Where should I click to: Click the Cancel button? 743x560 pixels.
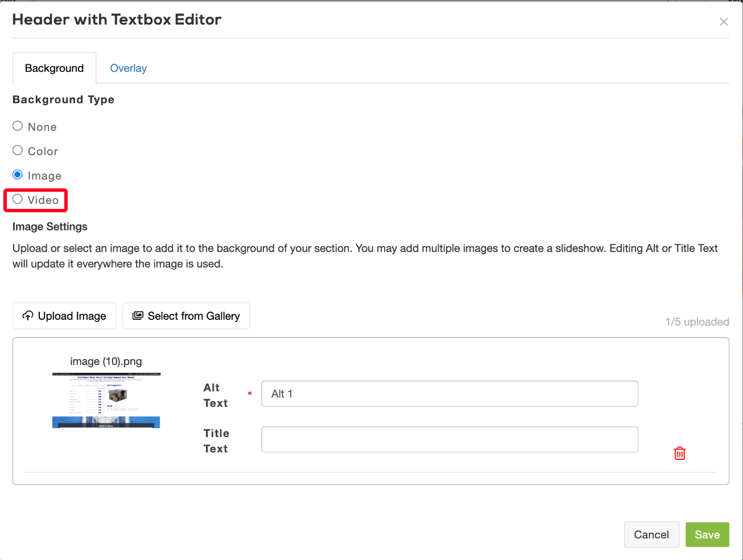pos(651,534)
